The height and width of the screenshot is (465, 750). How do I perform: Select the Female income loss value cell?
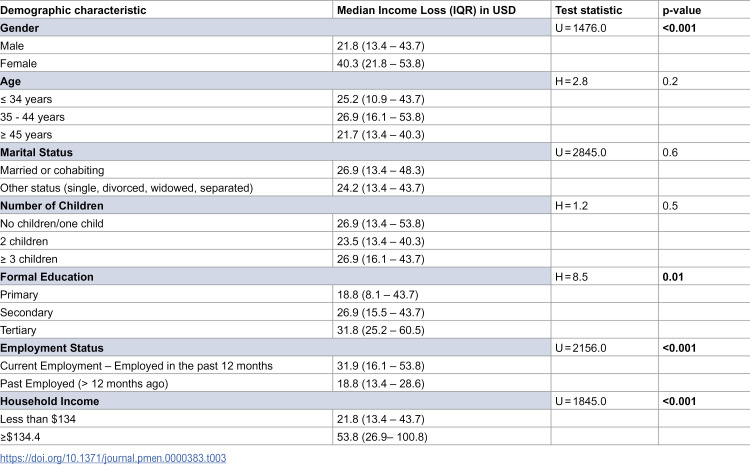click(x=441, y=63)
